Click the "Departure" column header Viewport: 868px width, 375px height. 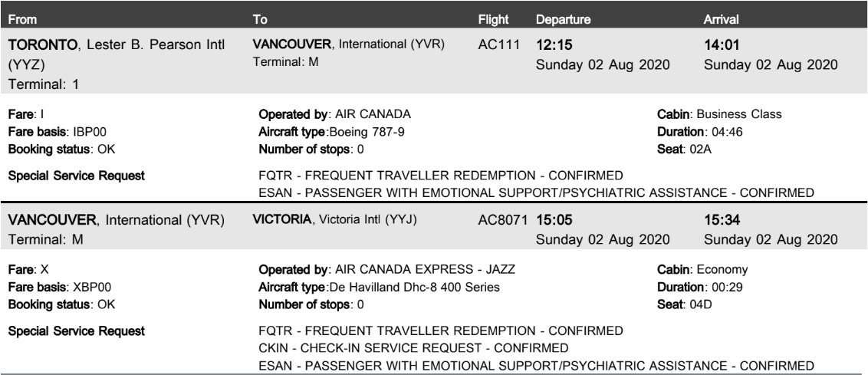[563, 15]
